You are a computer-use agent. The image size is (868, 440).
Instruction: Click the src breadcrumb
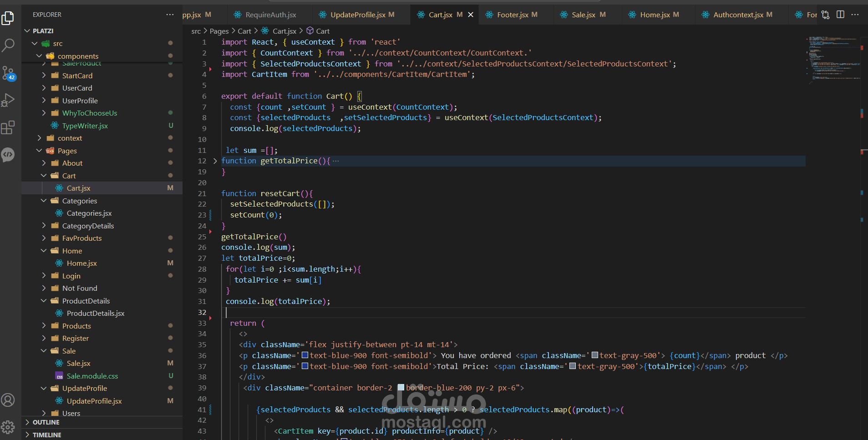[196, 31]
